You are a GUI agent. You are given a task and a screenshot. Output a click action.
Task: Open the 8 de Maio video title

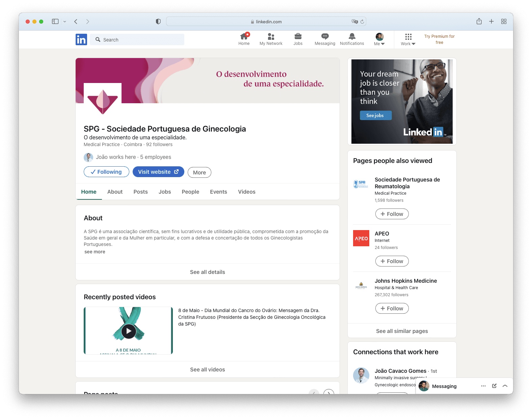(252, 317)
